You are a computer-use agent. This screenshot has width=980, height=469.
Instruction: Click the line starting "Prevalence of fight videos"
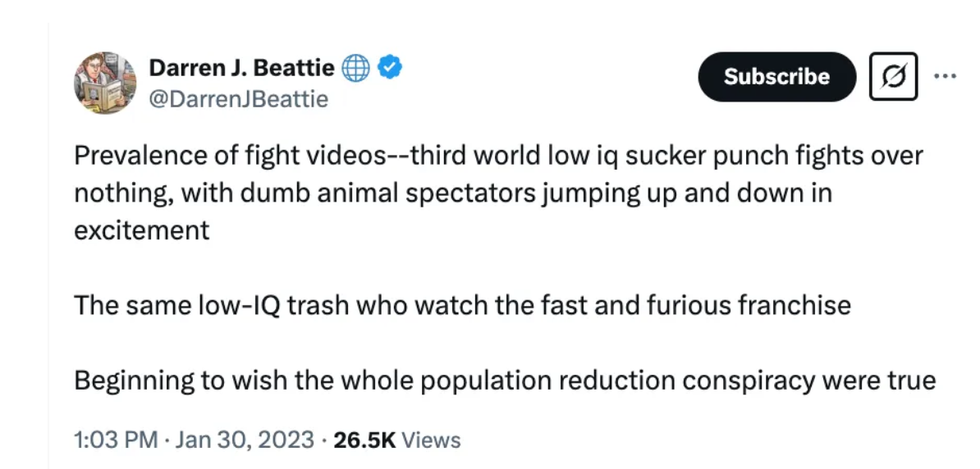(498, 157)
